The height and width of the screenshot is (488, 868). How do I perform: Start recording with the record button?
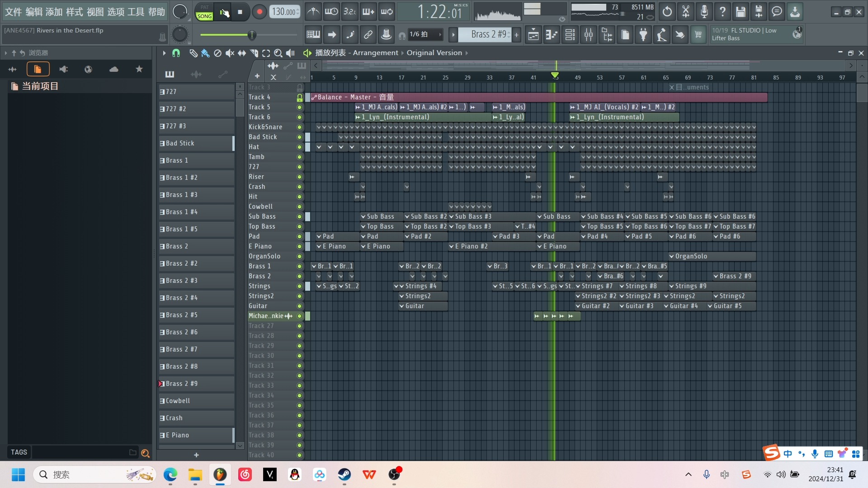tap(259, 12)
